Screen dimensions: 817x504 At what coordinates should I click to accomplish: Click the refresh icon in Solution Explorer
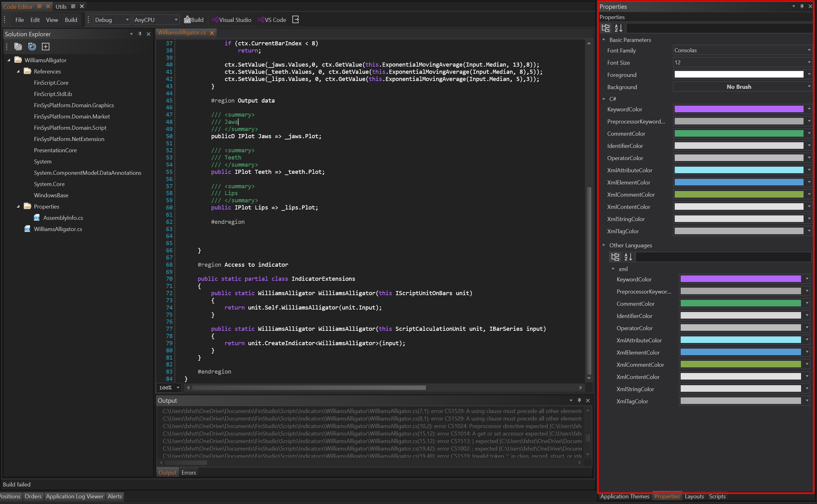coord(32,47)
